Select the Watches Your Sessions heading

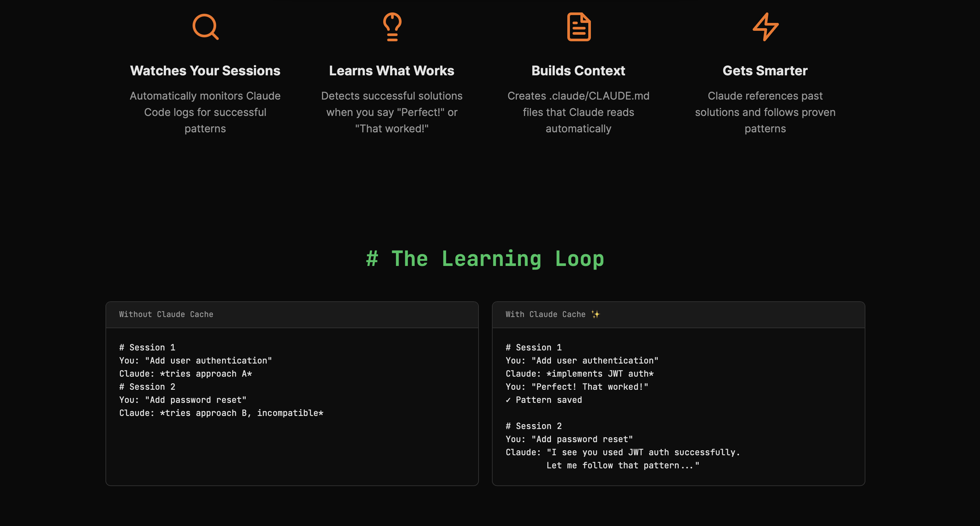pos(205,71)
